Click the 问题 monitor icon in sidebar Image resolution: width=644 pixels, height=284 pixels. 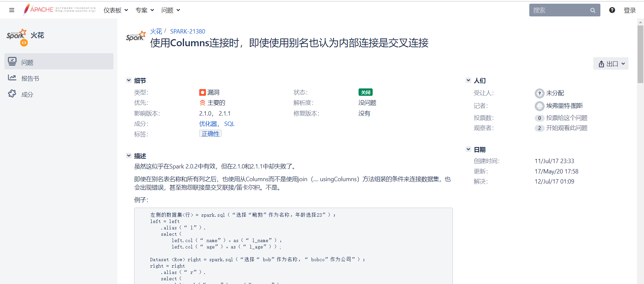click(12, 61)
